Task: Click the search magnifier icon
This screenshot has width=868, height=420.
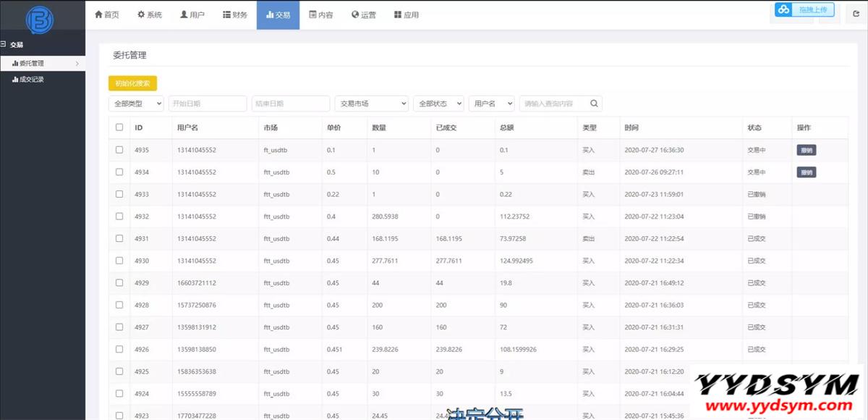Action: (594, 104)
